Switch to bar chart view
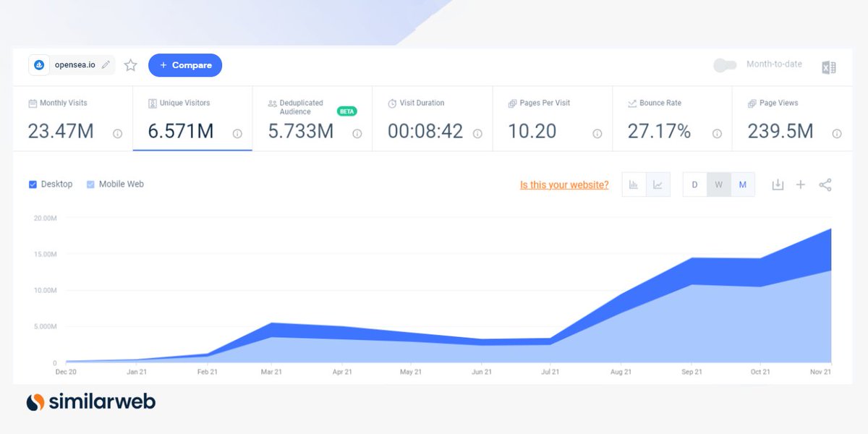This screenshot has width=868, height=434. [634, 184]
